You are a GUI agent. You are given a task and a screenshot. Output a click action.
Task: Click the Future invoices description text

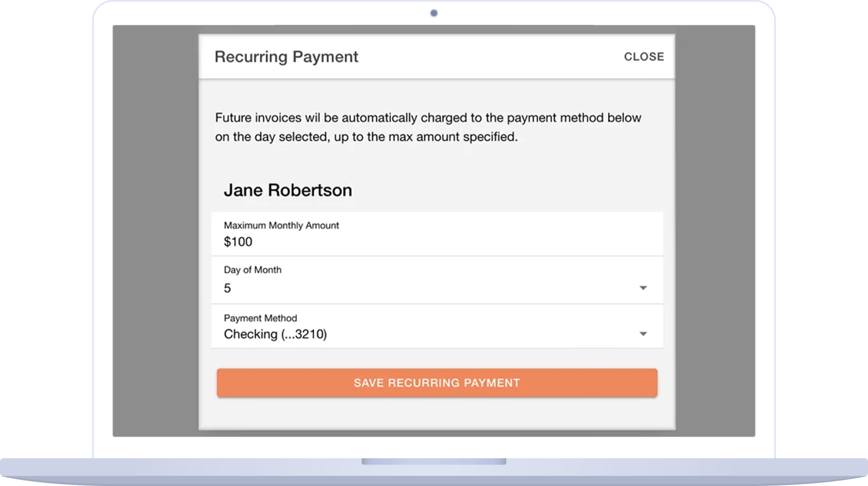[x=428, y=127]
